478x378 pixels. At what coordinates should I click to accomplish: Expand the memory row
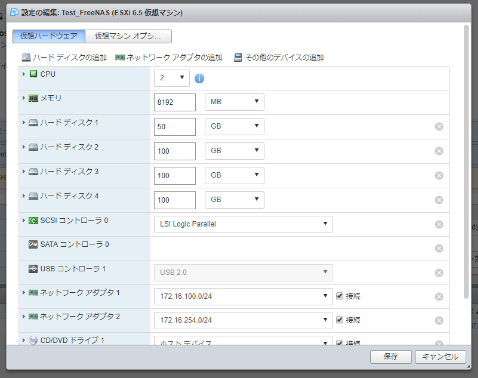[24, 98]
